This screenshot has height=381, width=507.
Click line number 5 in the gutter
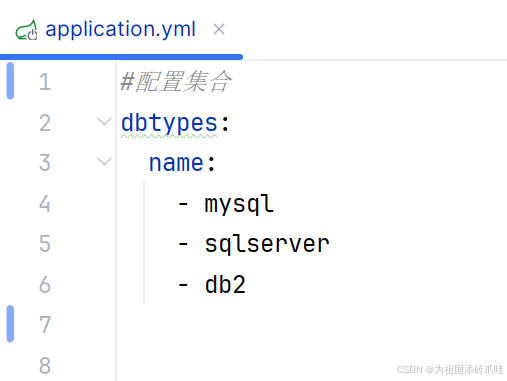click(45, 244)
